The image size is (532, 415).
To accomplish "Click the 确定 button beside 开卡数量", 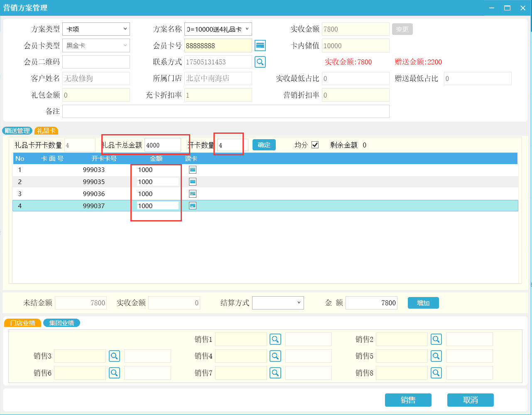I will pos(264,145).
